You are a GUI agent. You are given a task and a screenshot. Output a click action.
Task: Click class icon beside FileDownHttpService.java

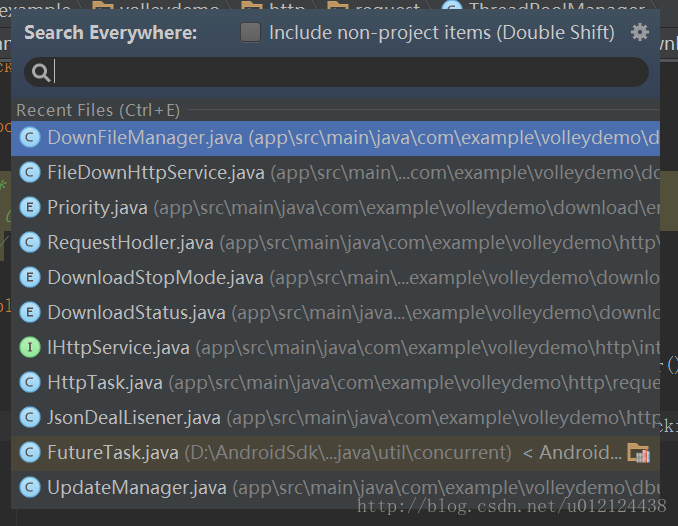pyautogui.click(x=30, y=173)
